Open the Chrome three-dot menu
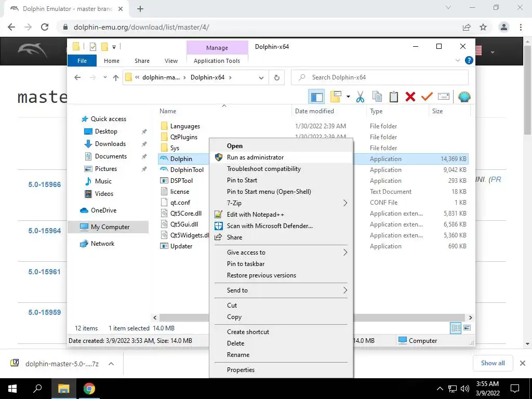 click(521, 27)
